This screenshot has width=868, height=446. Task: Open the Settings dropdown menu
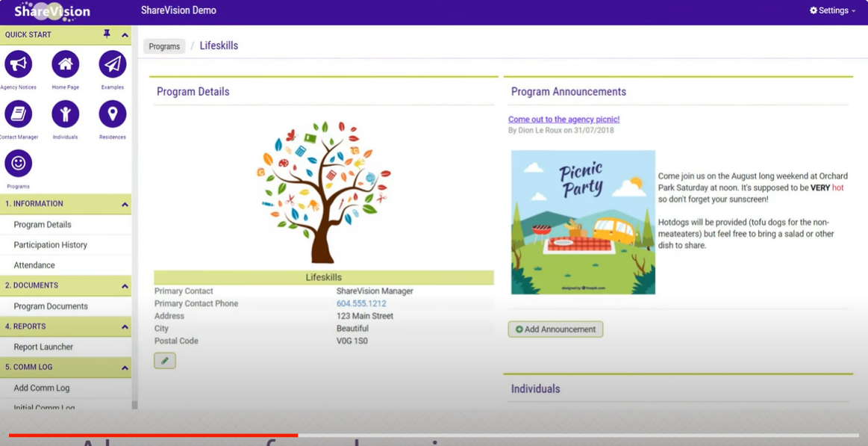click(x=831, y=10)
